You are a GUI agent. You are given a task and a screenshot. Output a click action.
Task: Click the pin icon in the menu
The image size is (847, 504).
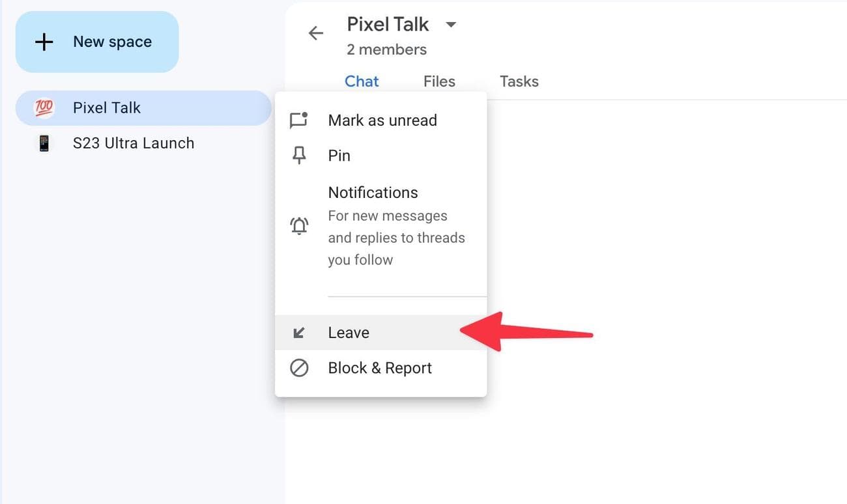(x=299, y=156)
